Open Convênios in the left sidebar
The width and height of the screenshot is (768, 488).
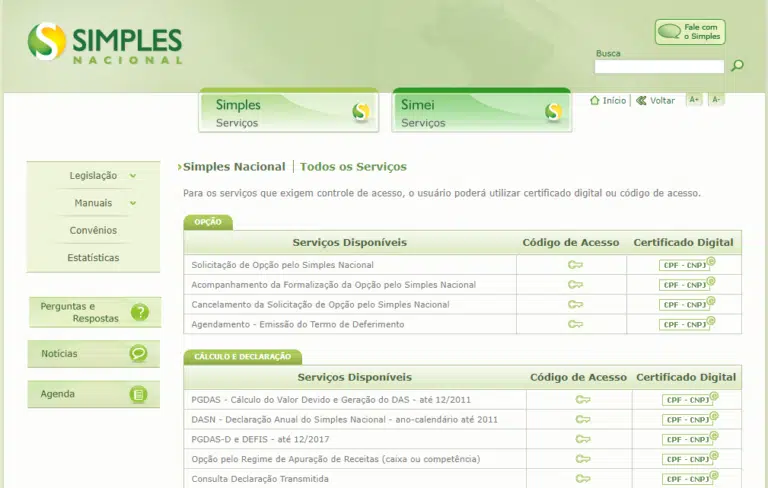coord(93,230)
